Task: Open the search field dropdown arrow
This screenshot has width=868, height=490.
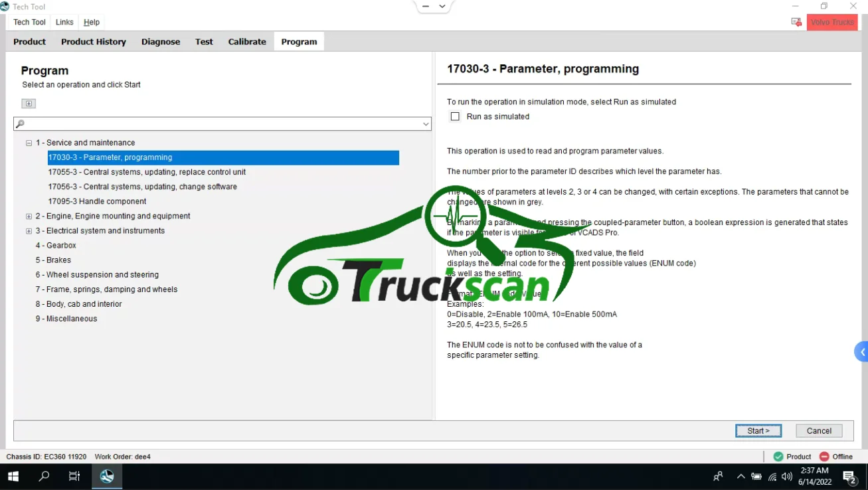Action: pos(426,124)
